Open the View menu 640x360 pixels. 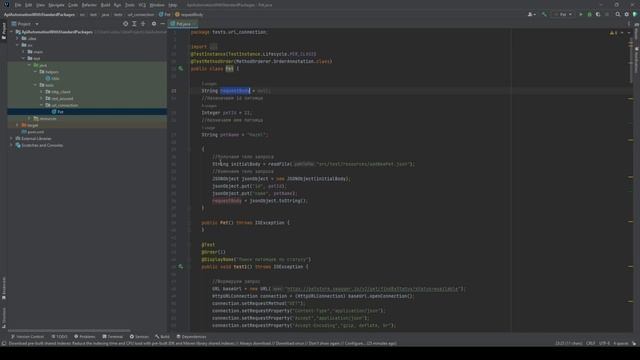[40, 5]
